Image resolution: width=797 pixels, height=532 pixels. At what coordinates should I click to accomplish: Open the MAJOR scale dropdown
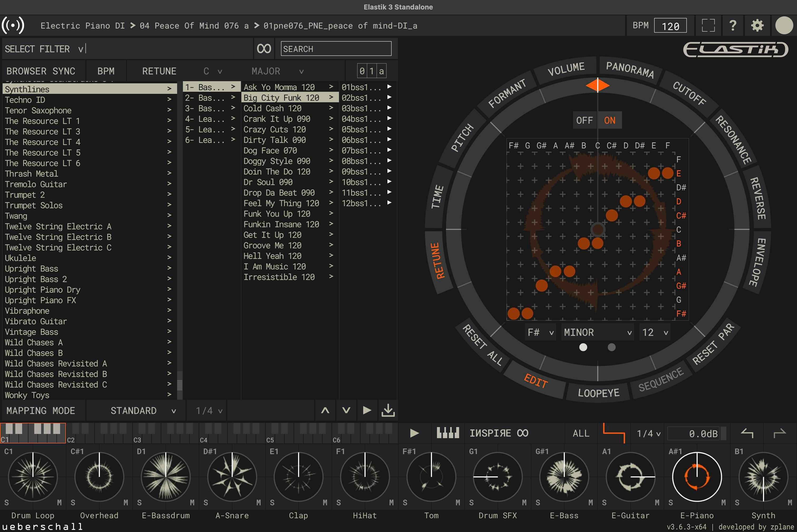[x=278, y=71]
